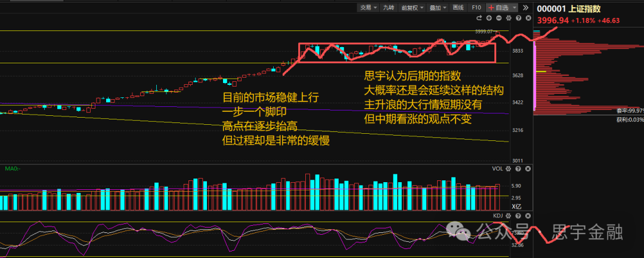Click the KDJ indicator label
644x258 pixels.
(497, 216)
